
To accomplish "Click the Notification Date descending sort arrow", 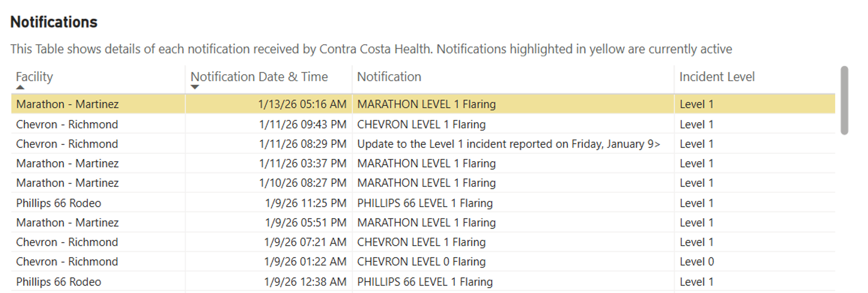I will point(195,87).
